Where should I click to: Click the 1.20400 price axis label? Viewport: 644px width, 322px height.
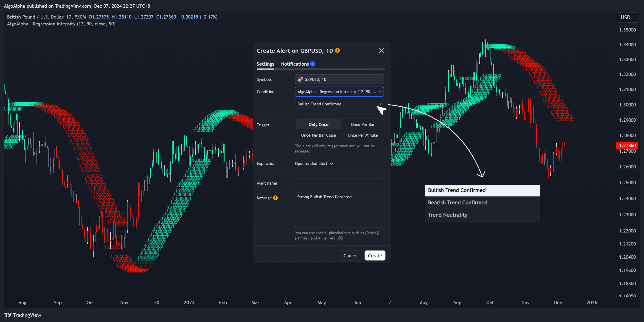(627, 257)
